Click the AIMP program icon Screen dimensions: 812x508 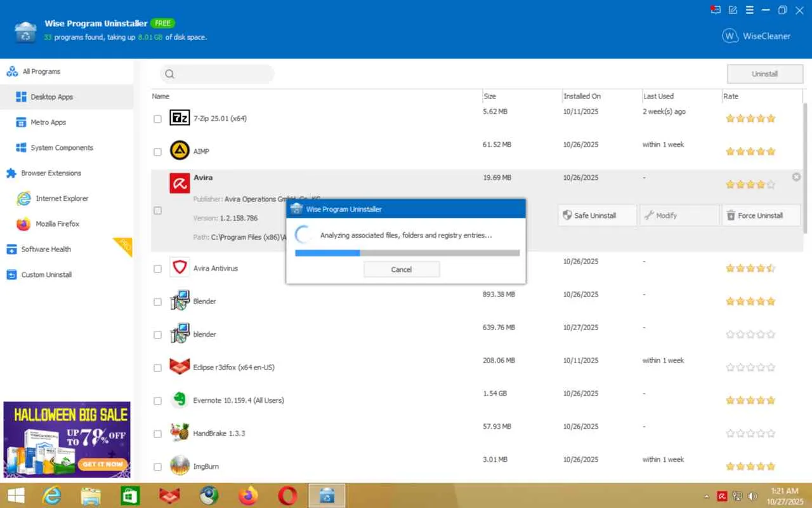tap(180, 151)
